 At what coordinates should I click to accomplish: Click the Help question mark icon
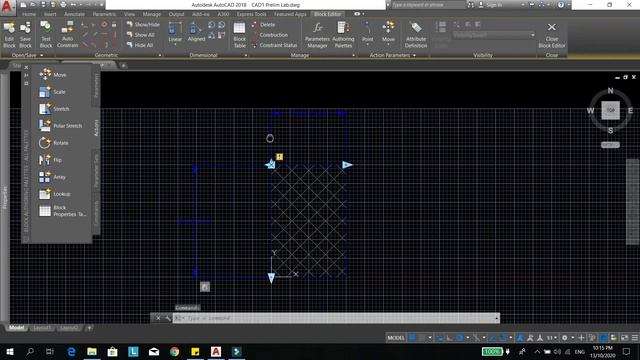pos(561,5)
